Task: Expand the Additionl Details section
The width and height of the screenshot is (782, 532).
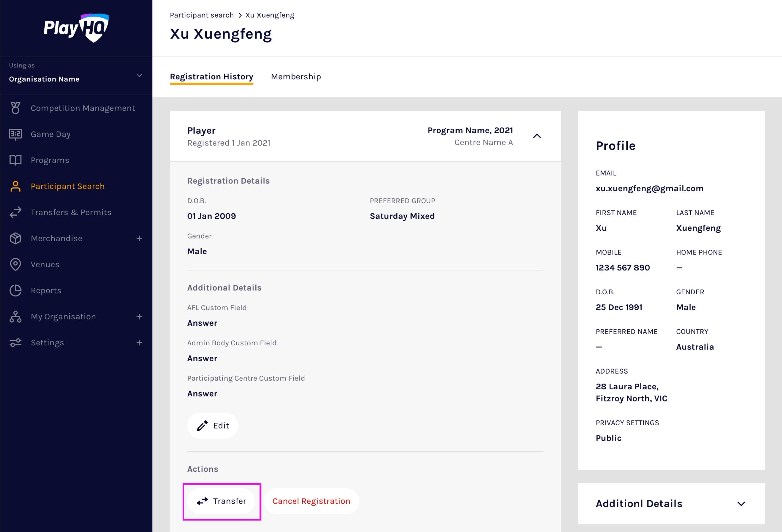Action: pyautogui.click(x=741, y=503)
